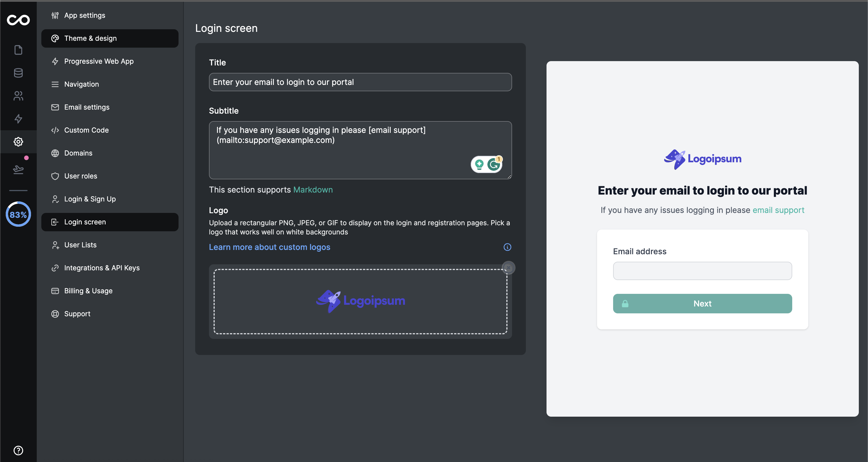Click the Email address field in preview
This screenshot has height=462, width=868.
[702, 271]
